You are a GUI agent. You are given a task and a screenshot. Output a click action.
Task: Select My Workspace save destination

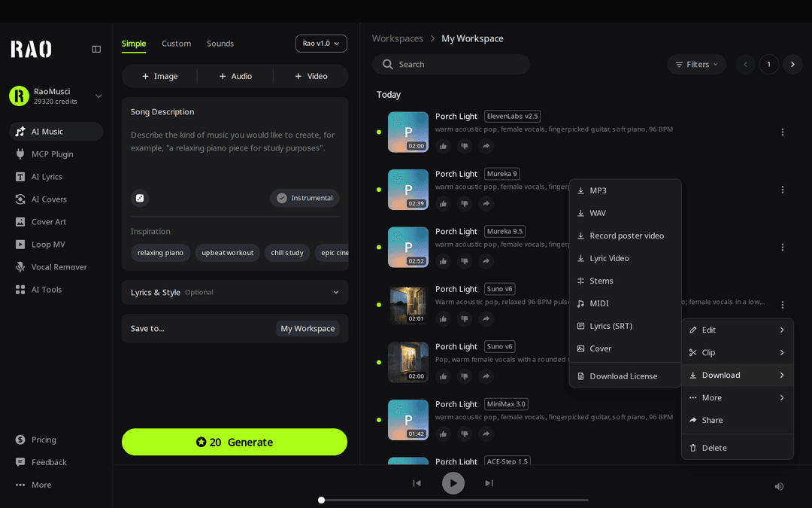[308, 329]
